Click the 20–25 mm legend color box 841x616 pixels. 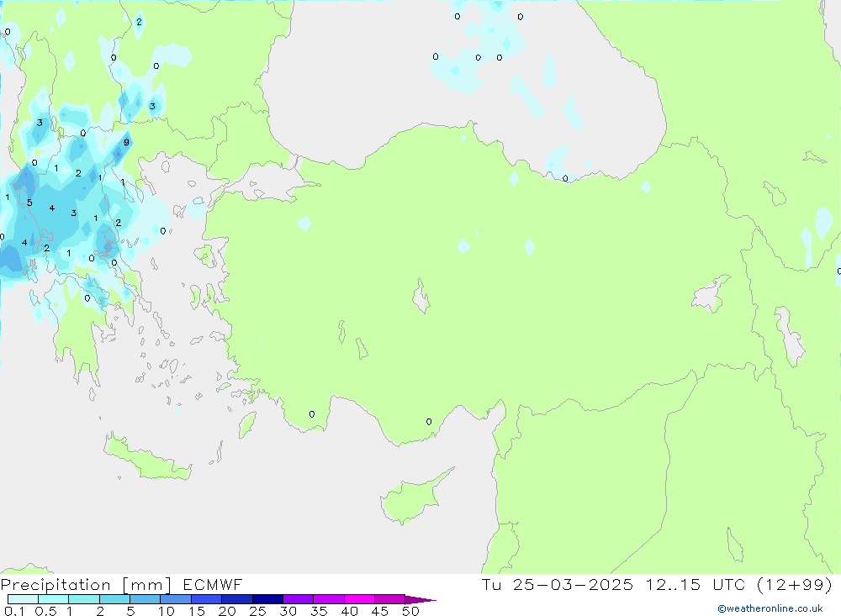pos(237,599)
